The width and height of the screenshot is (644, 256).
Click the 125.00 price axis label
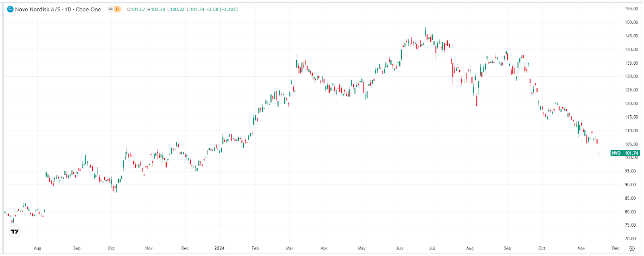click(631, 90)
